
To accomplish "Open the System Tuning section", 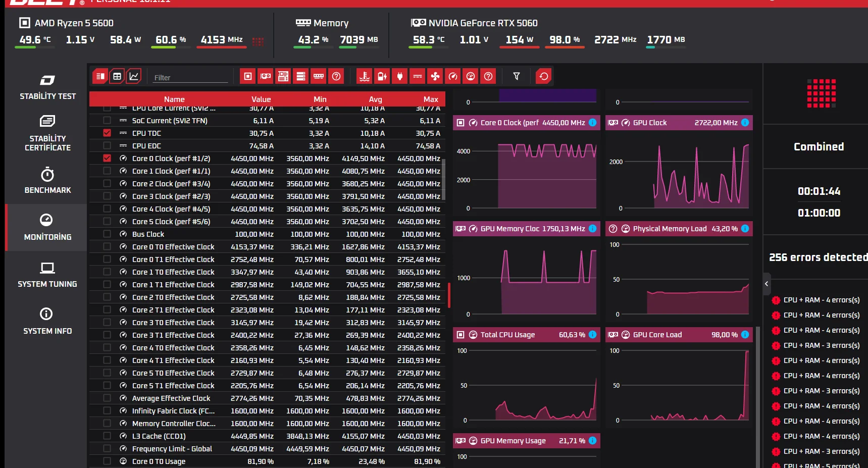I will coord(47,275).
